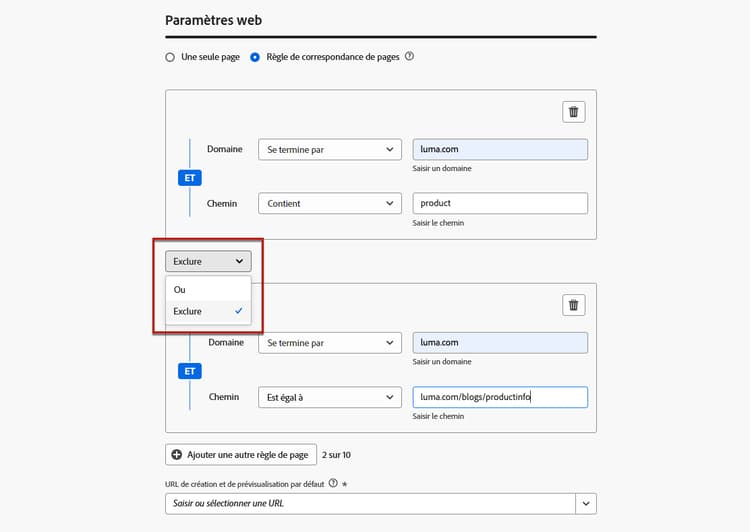Expand the Contient path condition dropdown
750x532 pixels.
[x=329, y=204]
